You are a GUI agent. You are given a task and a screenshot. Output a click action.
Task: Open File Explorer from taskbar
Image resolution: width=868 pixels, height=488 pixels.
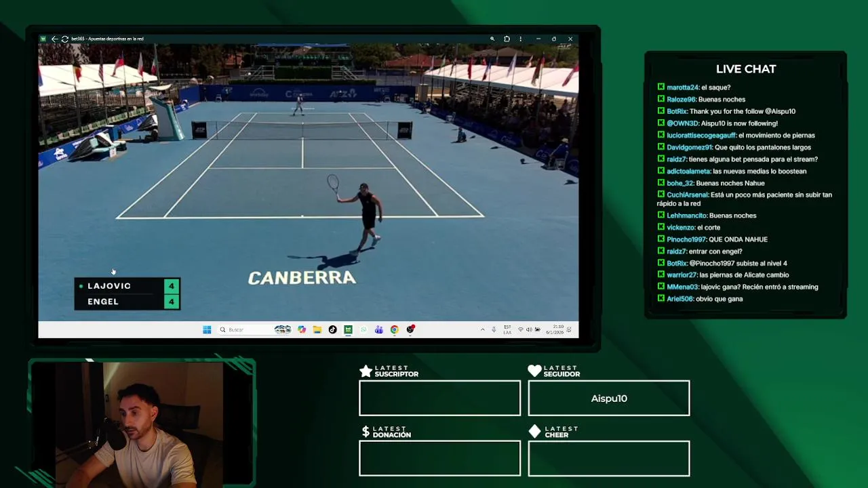pyautogui.click(x=317, y=329)
